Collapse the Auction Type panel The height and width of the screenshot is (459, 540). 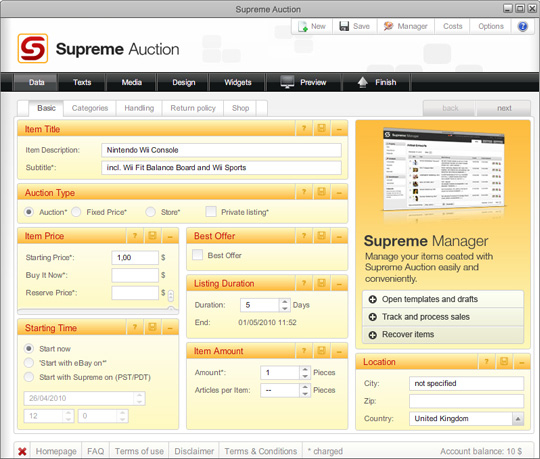click(x=339, y=192)
